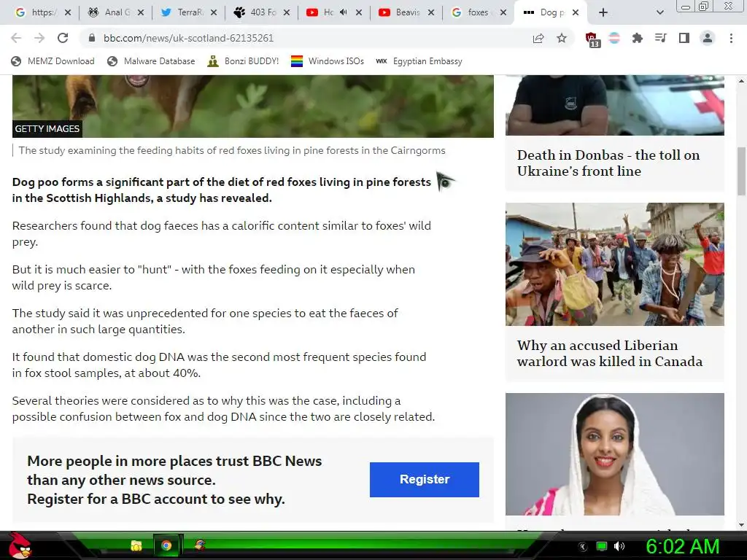Open the Liberian crowd story thumbnail
Screen dimensions: 747x560
(x=614, y=264)
